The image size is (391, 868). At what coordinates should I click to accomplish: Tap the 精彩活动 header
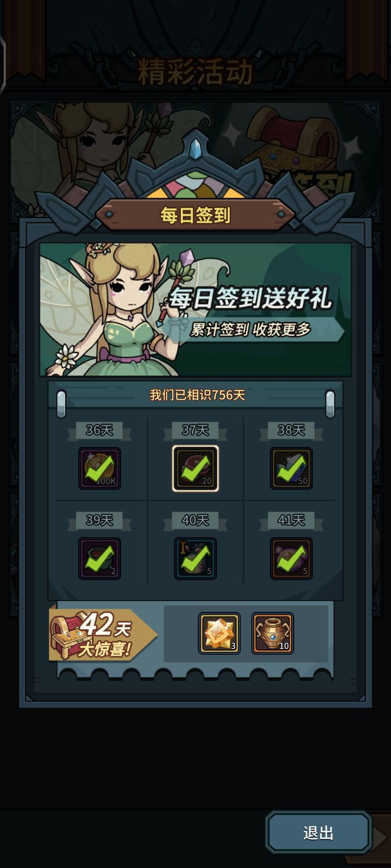click(195, 72)
